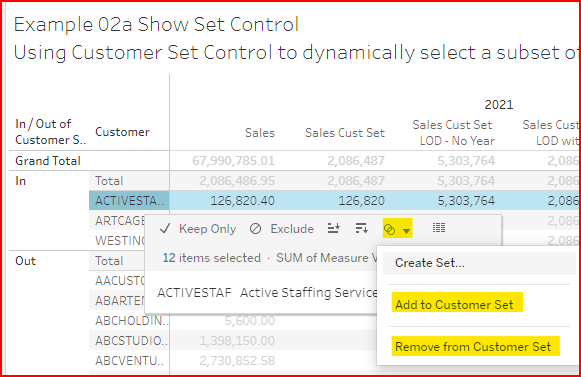Click the highlighted set (rings) icon

click(389, 230)
